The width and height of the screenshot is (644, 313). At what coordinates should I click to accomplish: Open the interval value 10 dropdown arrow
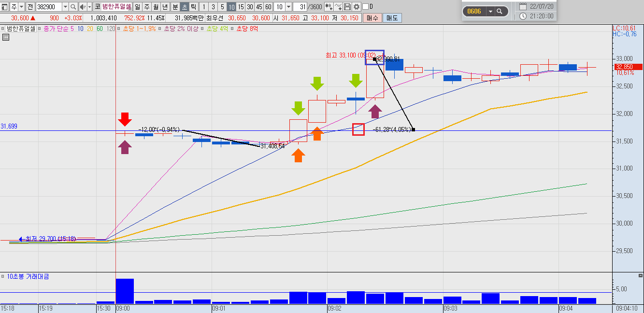[288, 7]
